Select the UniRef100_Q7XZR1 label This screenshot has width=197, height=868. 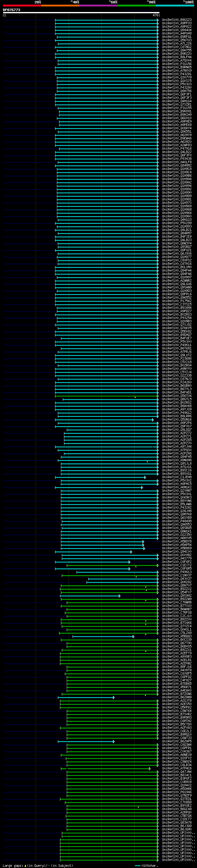[177, 104]
